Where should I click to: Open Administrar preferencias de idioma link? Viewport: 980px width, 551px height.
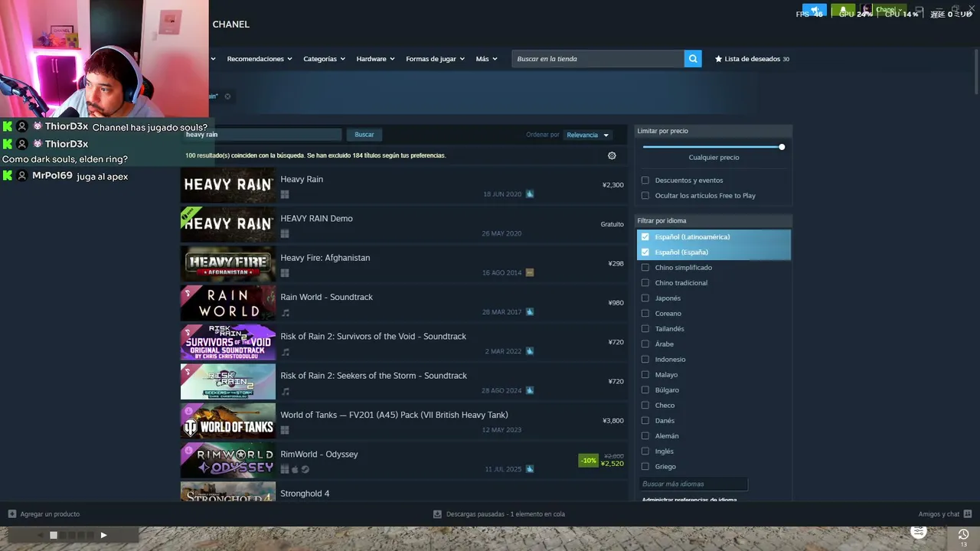click(x=689, y=500)
